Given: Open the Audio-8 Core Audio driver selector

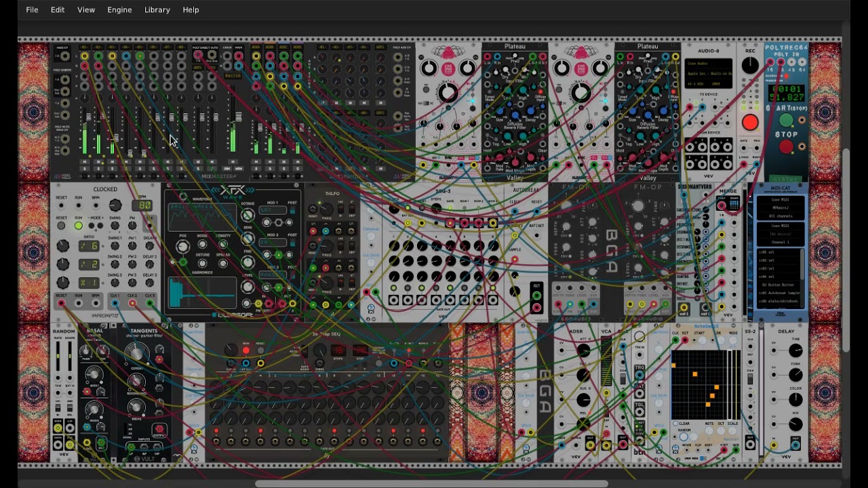Looking at the screenshot, I should click(x=709, y=63).
